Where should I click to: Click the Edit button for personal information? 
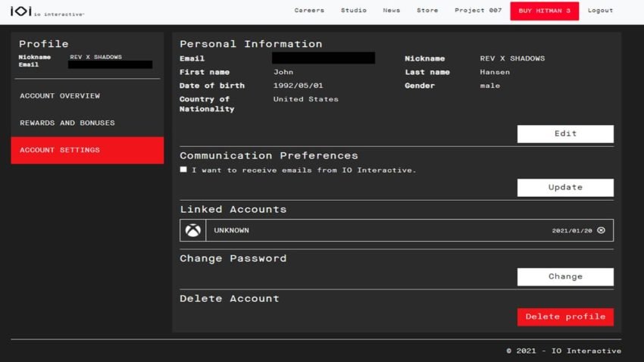565,134
